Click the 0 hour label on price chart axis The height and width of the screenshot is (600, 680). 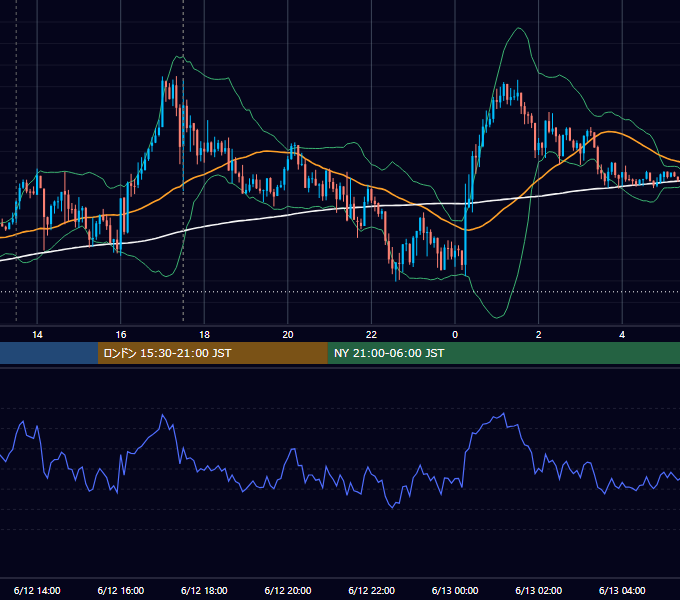[455, 335]
